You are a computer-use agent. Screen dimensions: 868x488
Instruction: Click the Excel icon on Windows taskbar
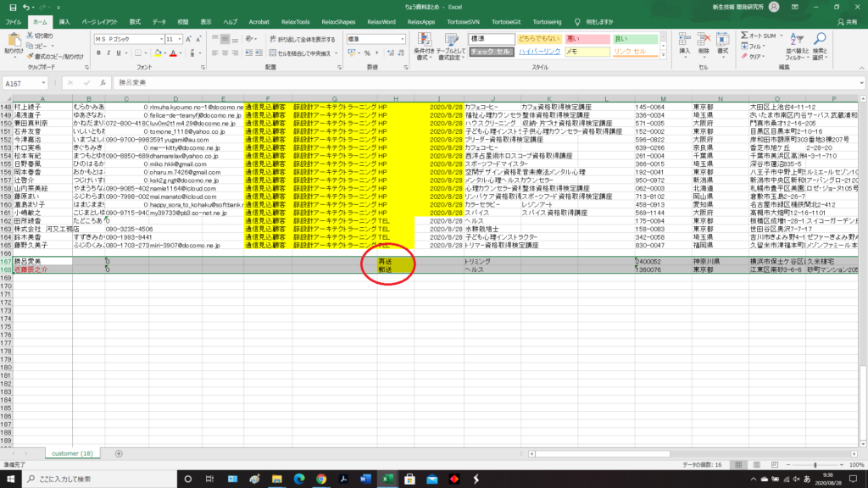tap(390, 479)
